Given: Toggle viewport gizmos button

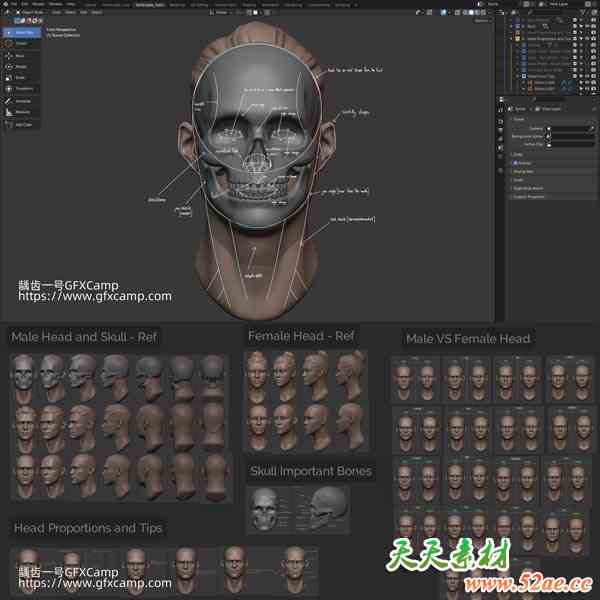Looking at the screenshot, I should [430, 13].
